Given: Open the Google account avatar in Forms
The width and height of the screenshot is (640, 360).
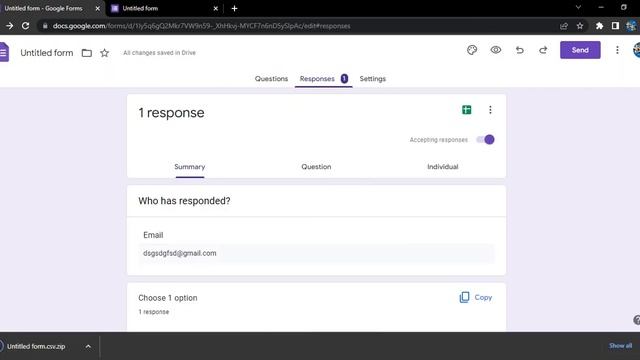Looking at the screenshot, I should 636,50.
